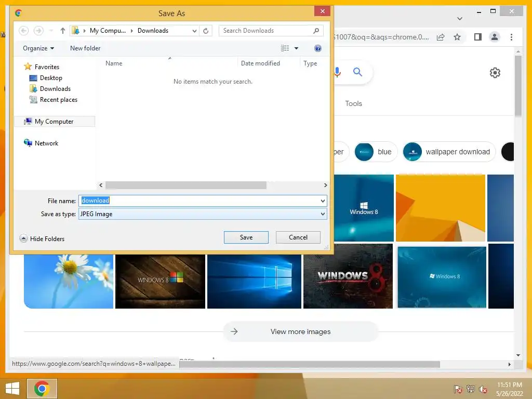Expand the File name dropdown
Image resolution: width=532 pixels, height=399 pixels.
(x=323, y=201)
